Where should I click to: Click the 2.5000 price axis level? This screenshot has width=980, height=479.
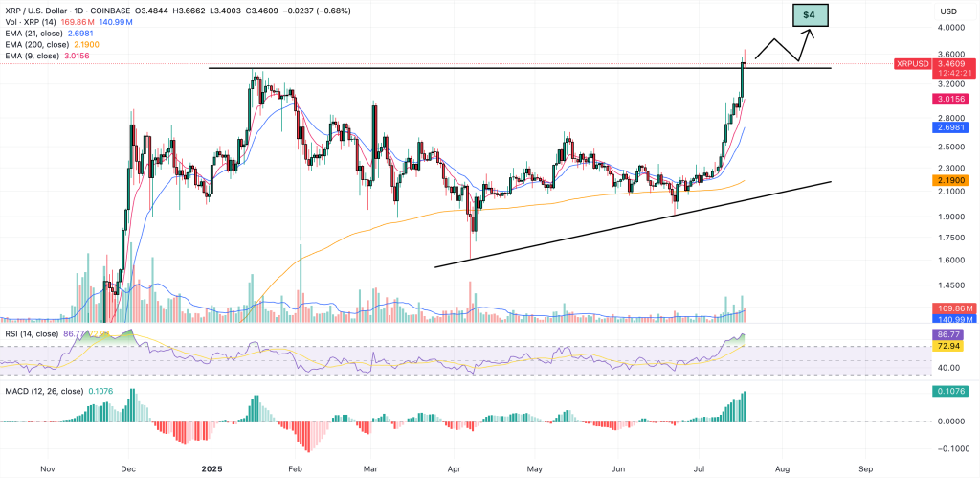[x=952, y=147]
